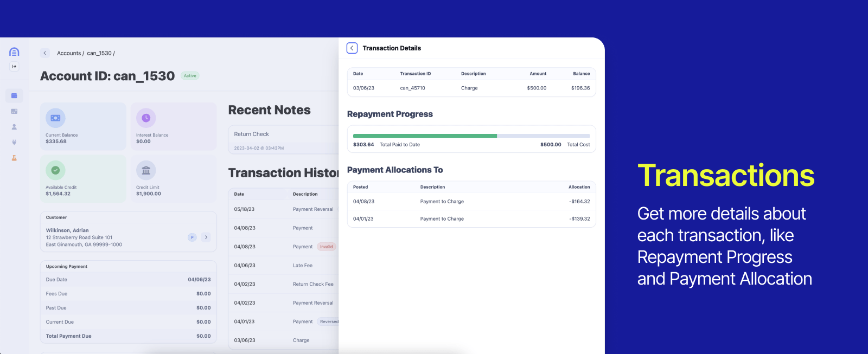This screenshot has height=354, width=868.
Task: Click the Transaction ID column header
Action: [415, 74]
